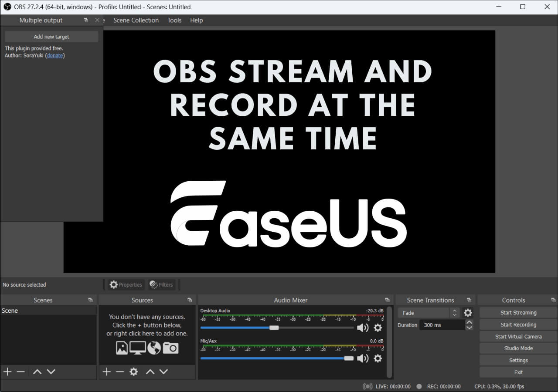The height and width of the screenshot is (392, 558).
Task: Click the Duration field showing 300 ms
Action: pos(442,325)
